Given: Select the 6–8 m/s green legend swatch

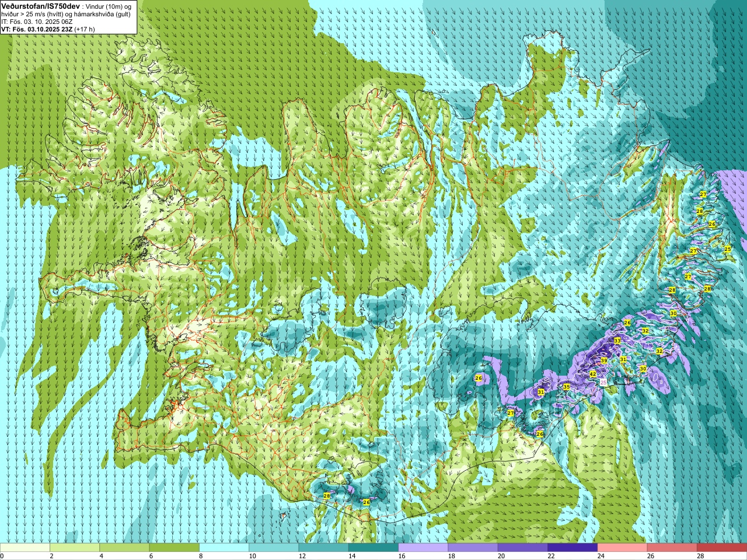Looking at the screenshot, I should [x=174, y=548].
